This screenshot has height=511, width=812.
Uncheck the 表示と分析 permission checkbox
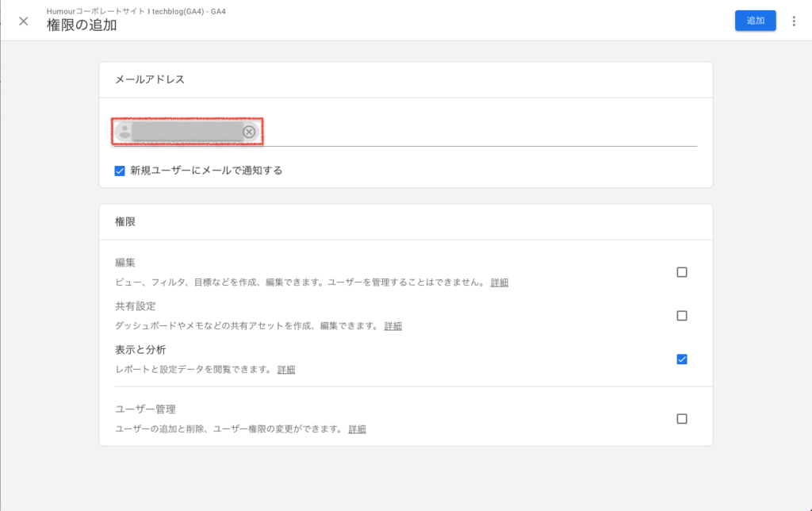tap(681, 359)
